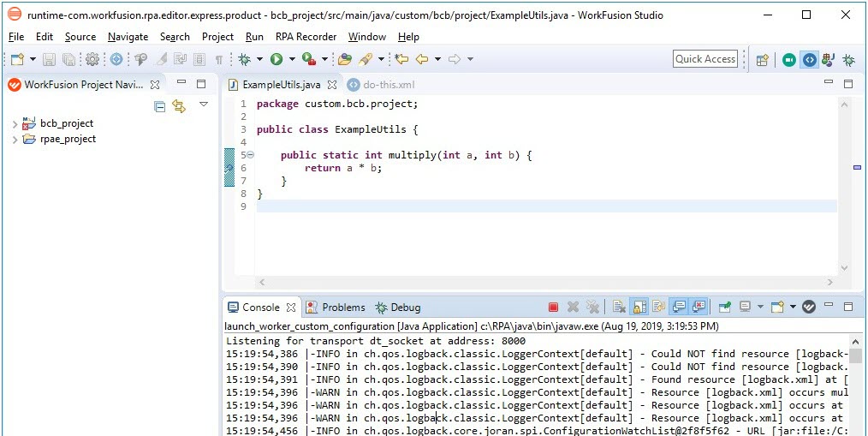Click the green Run play button
Image resolution: width=868 pixels, height=436 pixels.
276,59
